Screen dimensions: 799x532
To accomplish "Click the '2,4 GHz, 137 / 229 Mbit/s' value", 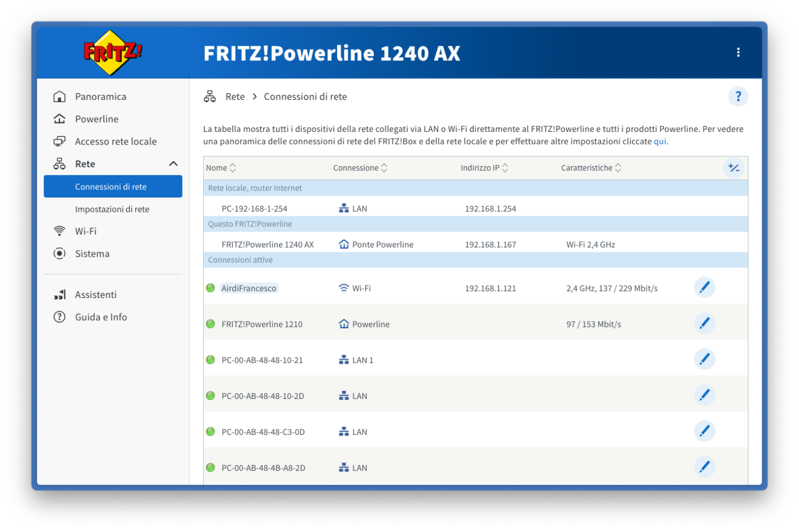I will click(x=612, y=288).
